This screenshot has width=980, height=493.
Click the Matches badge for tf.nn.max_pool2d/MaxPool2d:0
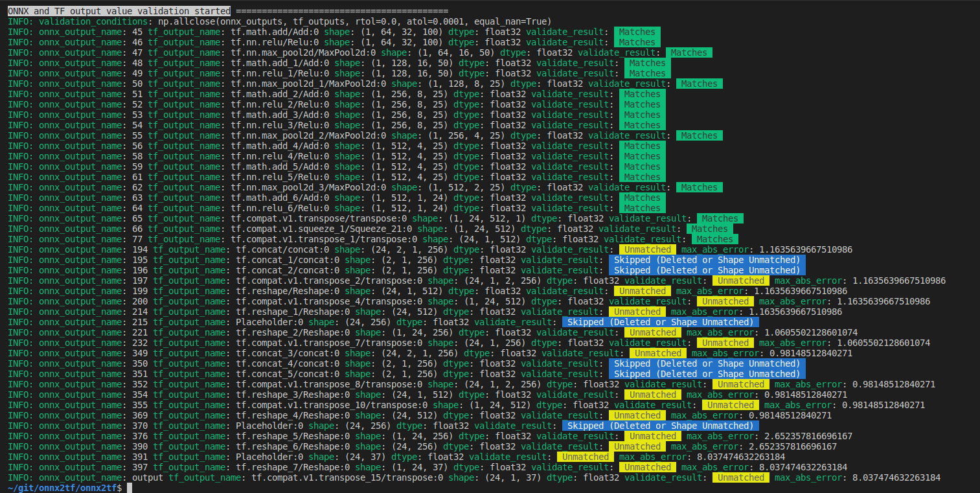click(x=689, y=52)
